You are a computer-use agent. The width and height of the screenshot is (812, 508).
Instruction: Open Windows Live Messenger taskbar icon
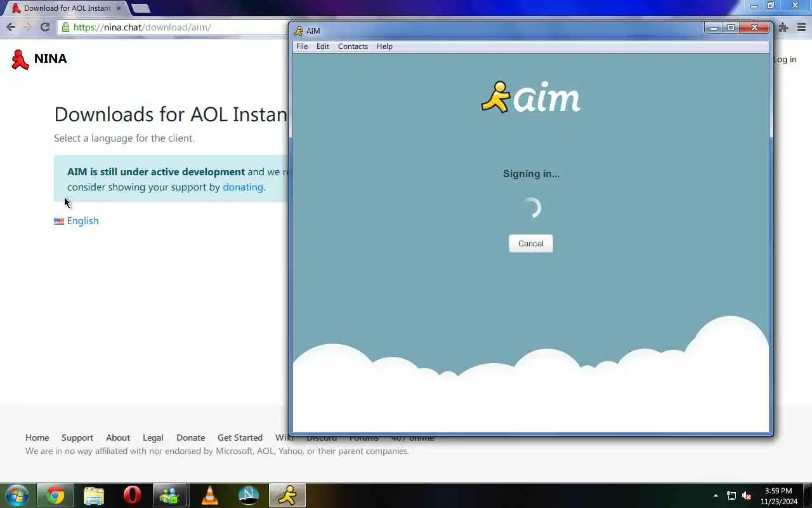(170, 495)
